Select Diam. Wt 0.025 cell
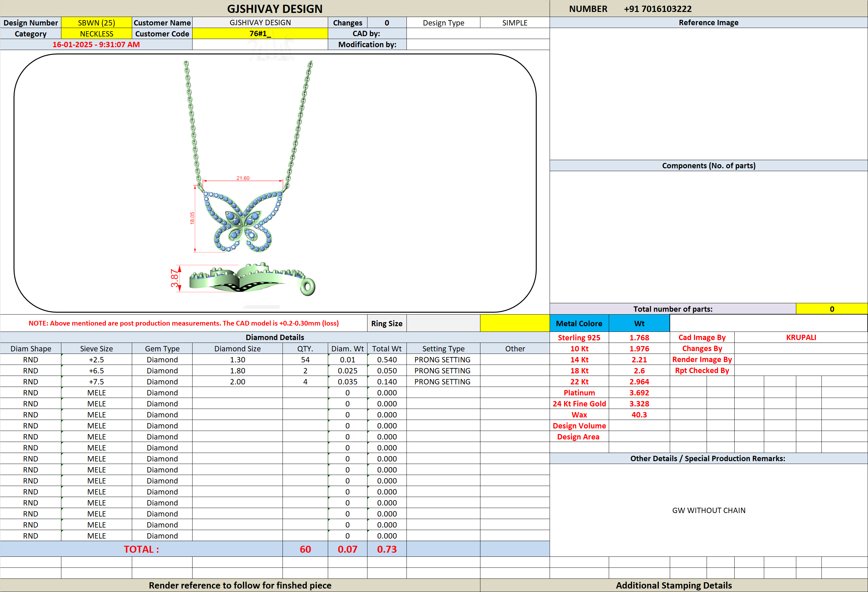Image resolution: width=868 pixels, height=592 pixels. pos(347,371)
